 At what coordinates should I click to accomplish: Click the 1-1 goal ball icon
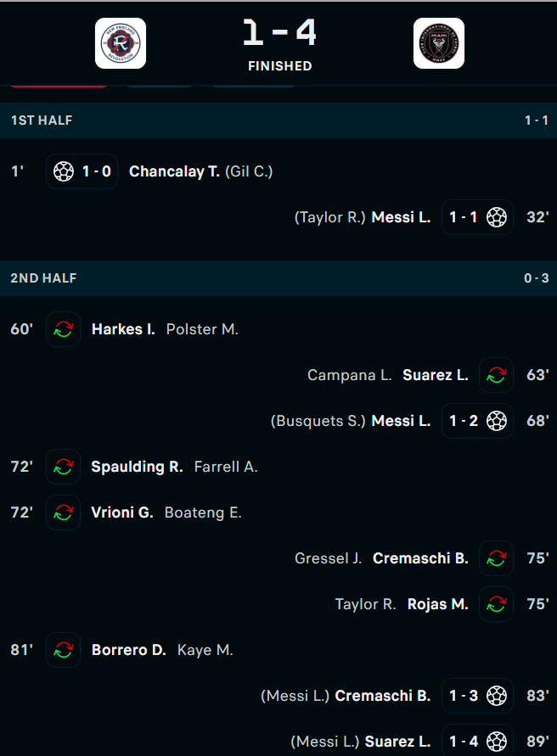click(497, 217)
